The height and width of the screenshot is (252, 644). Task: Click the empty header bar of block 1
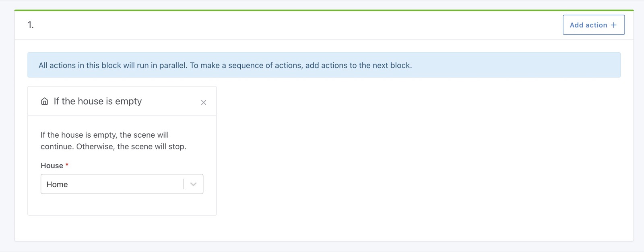click(282, 25)
